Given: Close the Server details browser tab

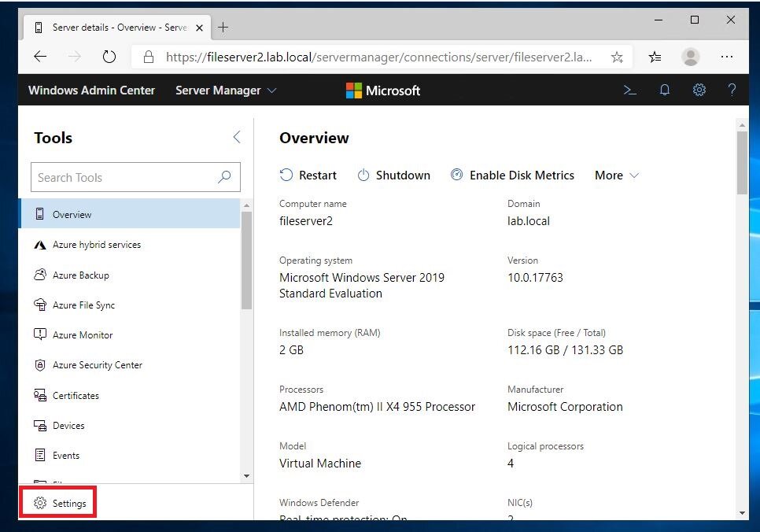Looking at the screenshot, I should [199, 28].
